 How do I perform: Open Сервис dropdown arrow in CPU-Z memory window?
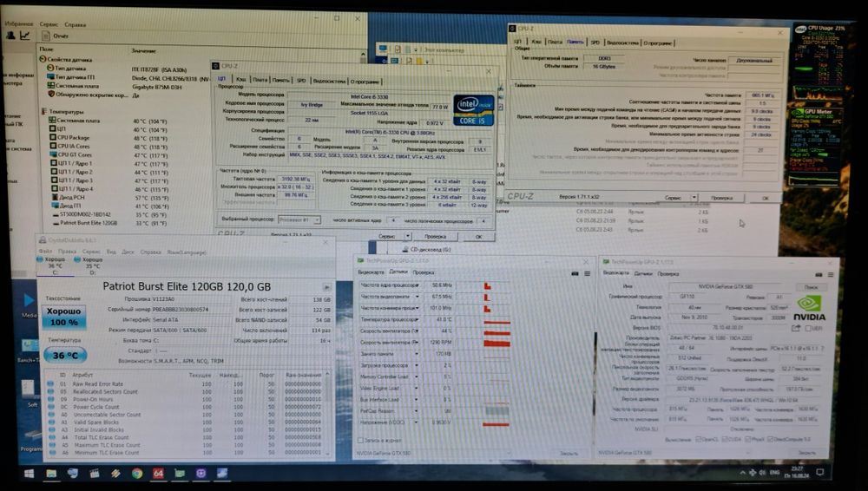(x=694, y=198)
